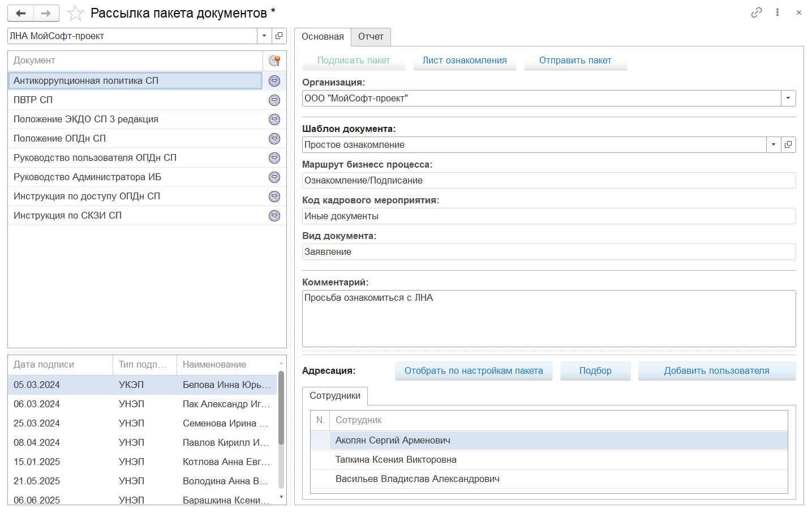
Task: Click the Код кадрового мероприятия field
Action: (x=549, y=216)
